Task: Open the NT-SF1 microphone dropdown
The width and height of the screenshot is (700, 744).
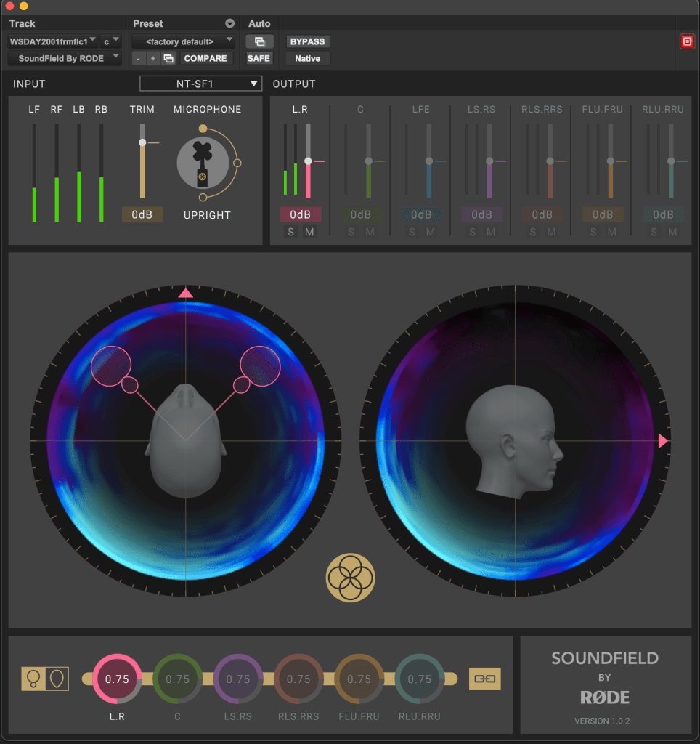Action: (200, 84)
